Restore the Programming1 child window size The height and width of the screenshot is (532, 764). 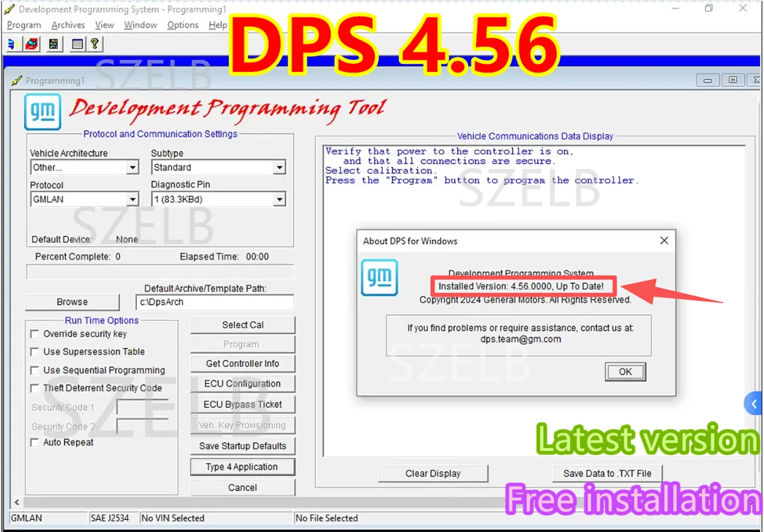[x=732, y=80]
